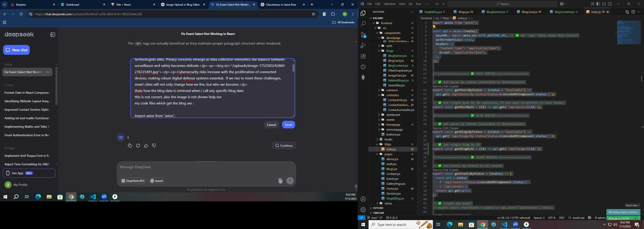Switch to BlogCard.jsx editor tab
The image size is (644, 229).
(x=532, y=12)
